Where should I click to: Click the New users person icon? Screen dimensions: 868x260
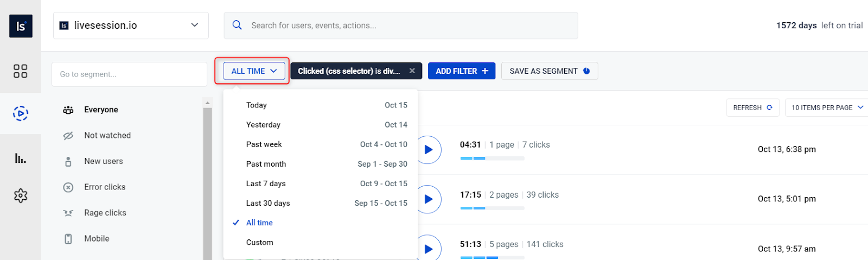pyautogui.click(x=68, y=161)
